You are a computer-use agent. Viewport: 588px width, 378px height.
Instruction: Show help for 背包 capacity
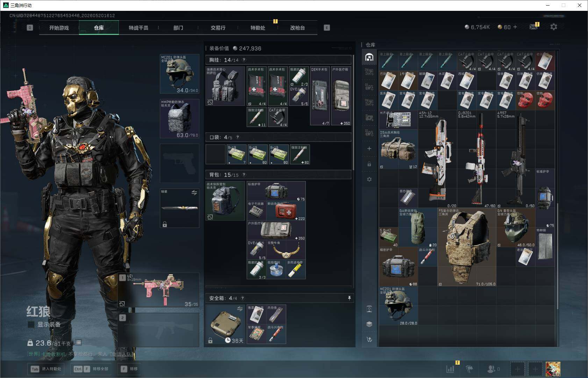coord(244,175)
